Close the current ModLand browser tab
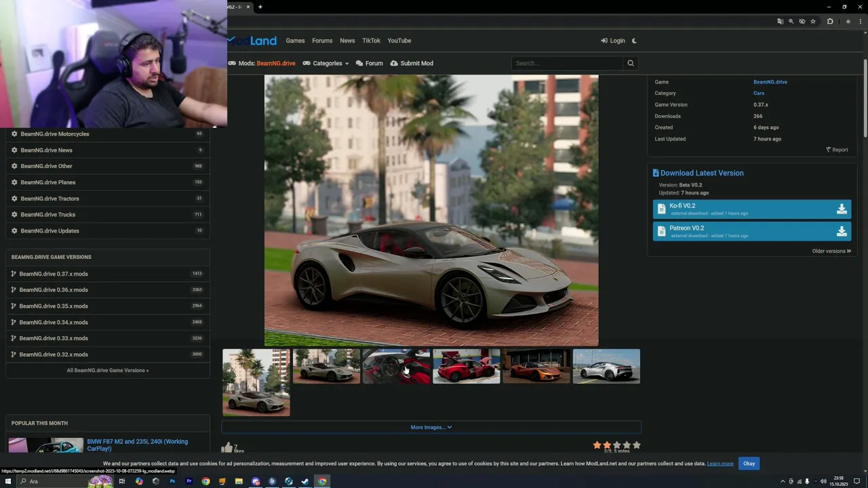 (x=248, y=7)
